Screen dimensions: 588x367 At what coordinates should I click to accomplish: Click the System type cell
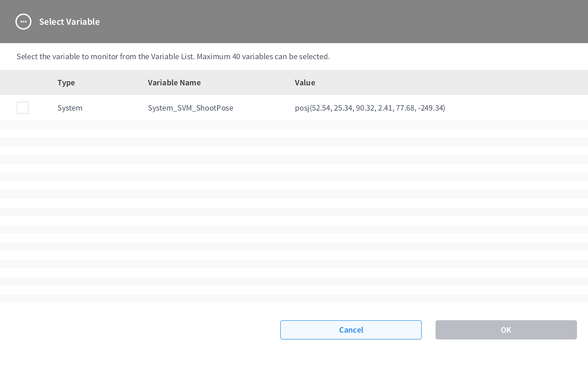tap(69, 108)
